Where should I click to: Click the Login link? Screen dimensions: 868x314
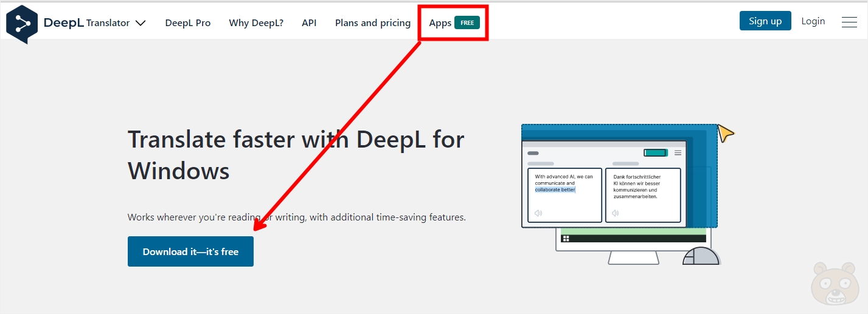[813, 21]
